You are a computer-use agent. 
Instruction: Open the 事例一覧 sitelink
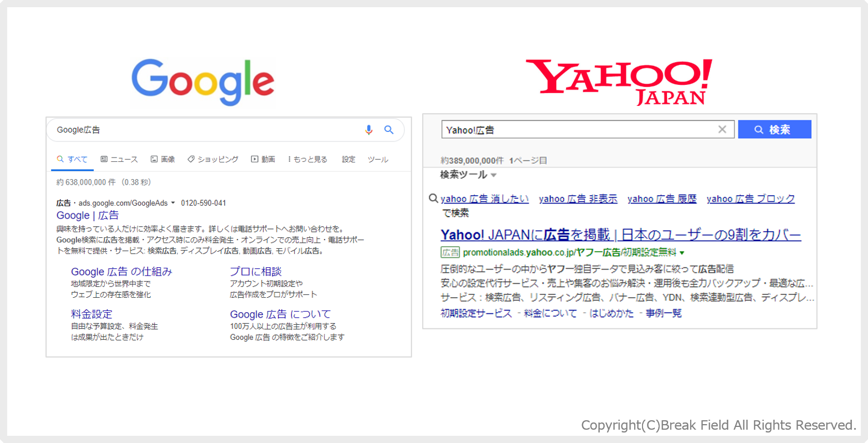click(664, 313)
